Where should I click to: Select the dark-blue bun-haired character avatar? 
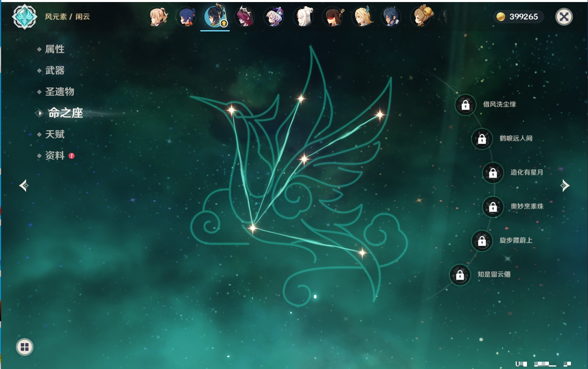tap(186, 17)
